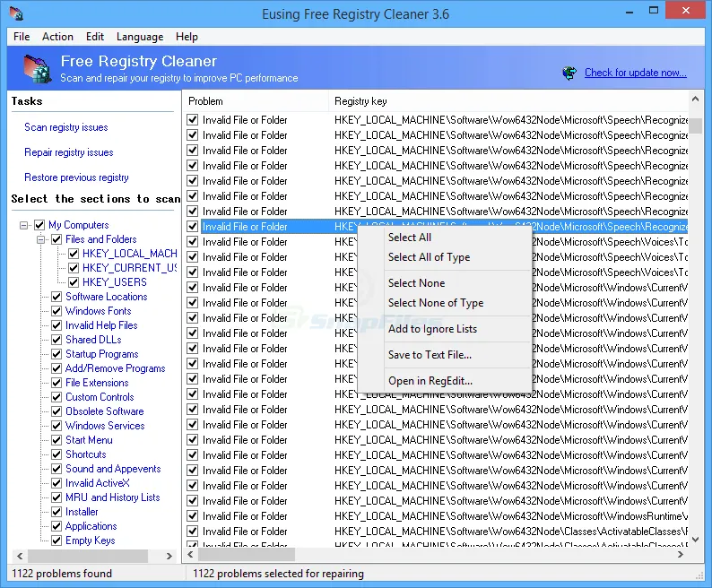Select Obsolete Software tree item
Screen dimensions: 712x588
pyautogui.click(x=104, y=411)
